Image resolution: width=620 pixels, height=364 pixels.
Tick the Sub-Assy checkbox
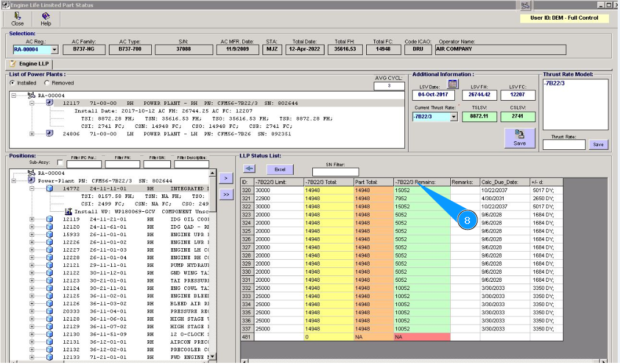(61, 164)
